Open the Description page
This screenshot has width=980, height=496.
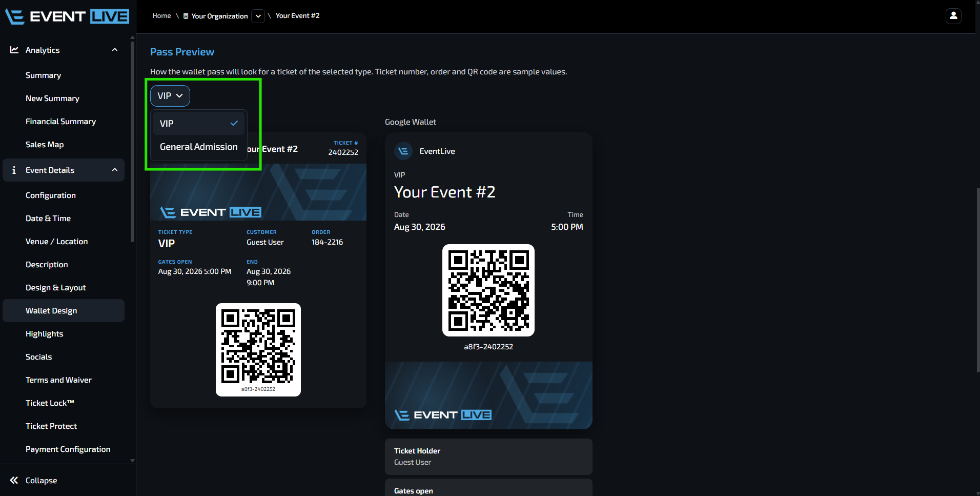pyautogui.click(x=47, y=265)
